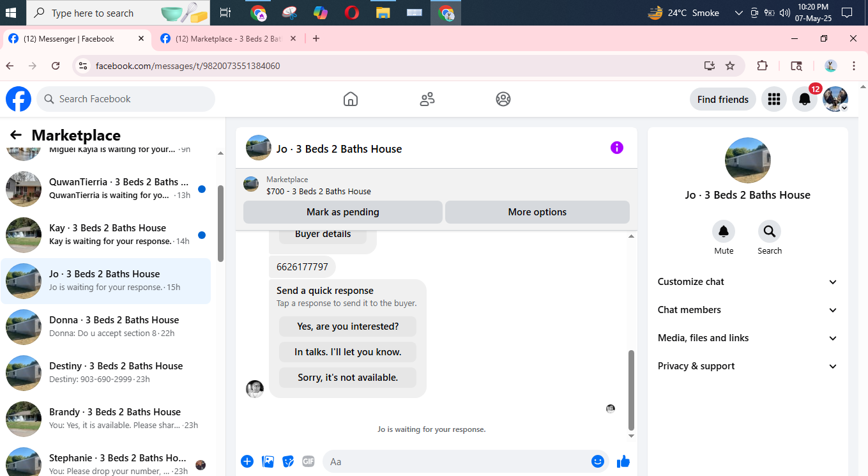Open the Friends icon in top navigation
868x476 pixels.
pos(427,99)
